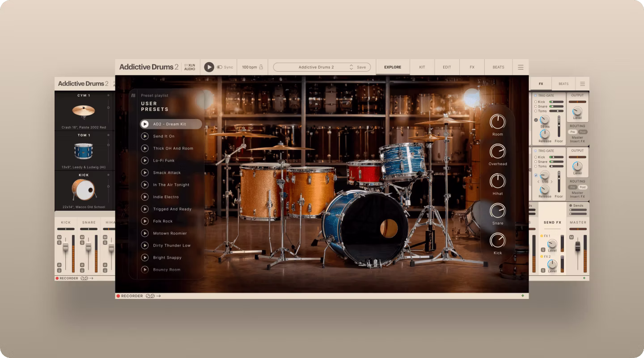The width and height of the screenshot is (644, 358).
Task: Click the arrow icon beside front RECORDER
Action: click(158, 296)
